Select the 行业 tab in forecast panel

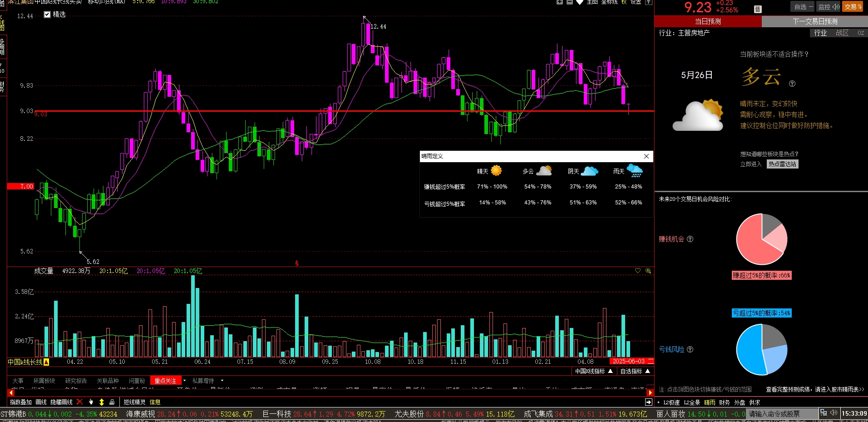pos(820,33)
